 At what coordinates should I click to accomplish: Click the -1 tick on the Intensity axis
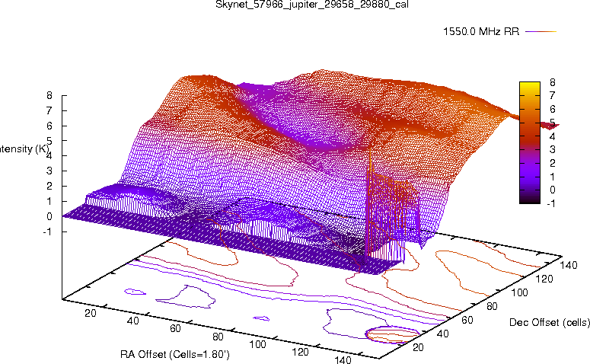(47, 231)
